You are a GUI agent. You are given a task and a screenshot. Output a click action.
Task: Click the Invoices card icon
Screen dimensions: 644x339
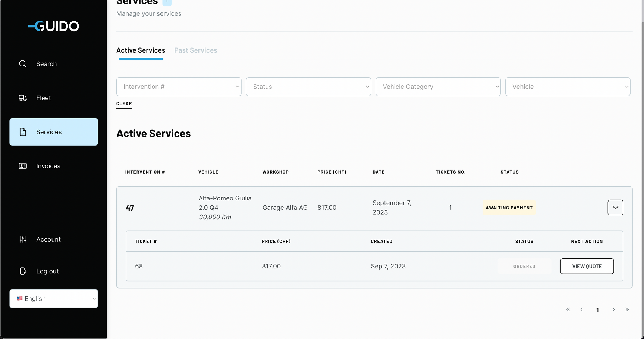[23, 166]
